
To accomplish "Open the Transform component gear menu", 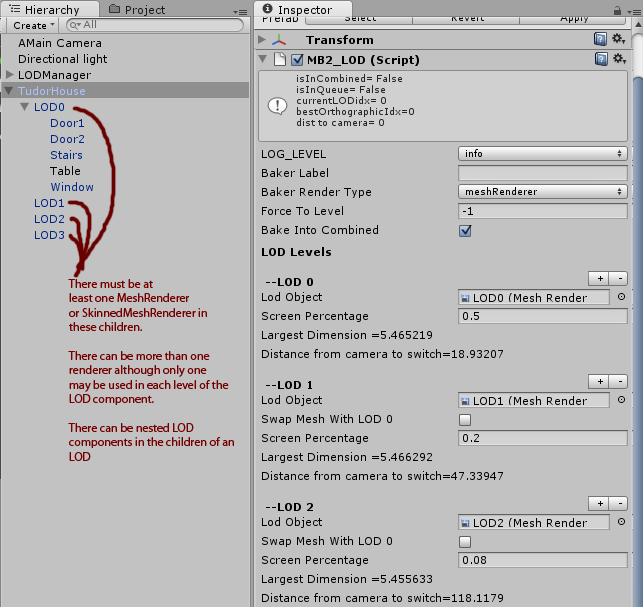I will coord(618,39).
